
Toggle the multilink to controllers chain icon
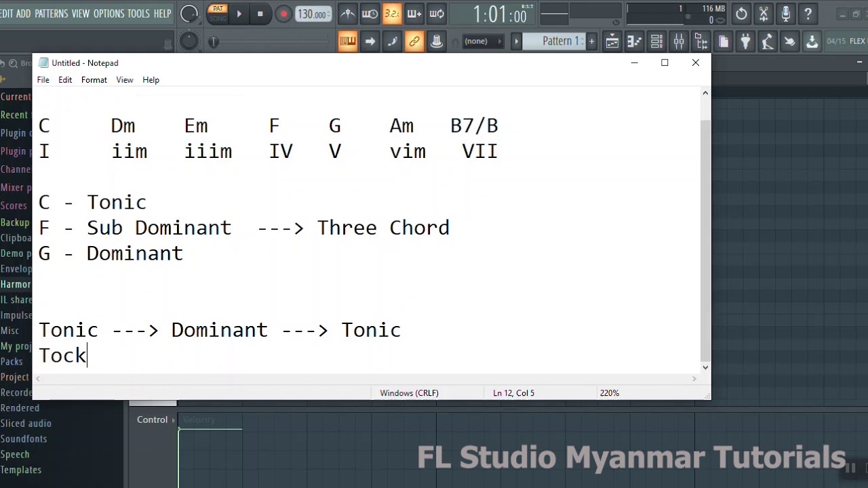click(414, 41)
